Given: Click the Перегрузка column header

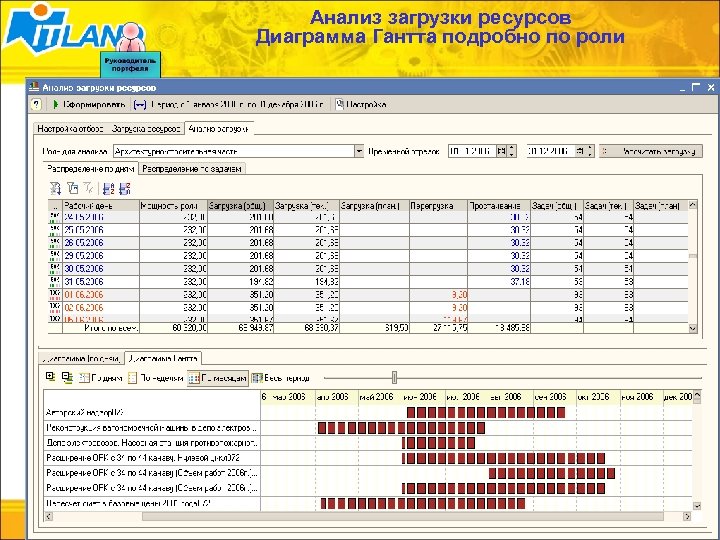Looking at the screenshot, I should tap(438, 206).
